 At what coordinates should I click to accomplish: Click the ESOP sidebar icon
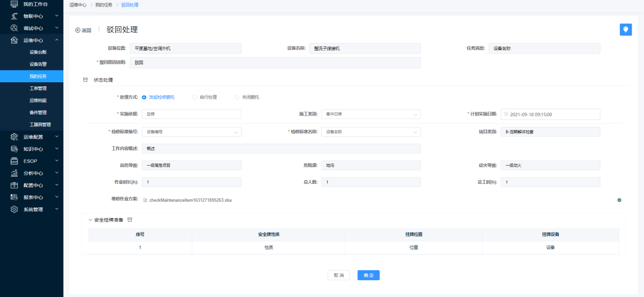point(14,161)
